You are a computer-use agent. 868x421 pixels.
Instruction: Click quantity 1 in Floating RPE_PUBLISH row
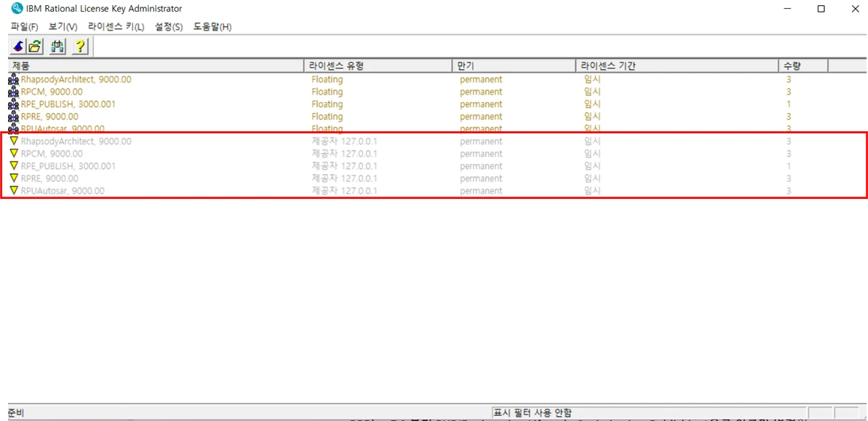788,104
